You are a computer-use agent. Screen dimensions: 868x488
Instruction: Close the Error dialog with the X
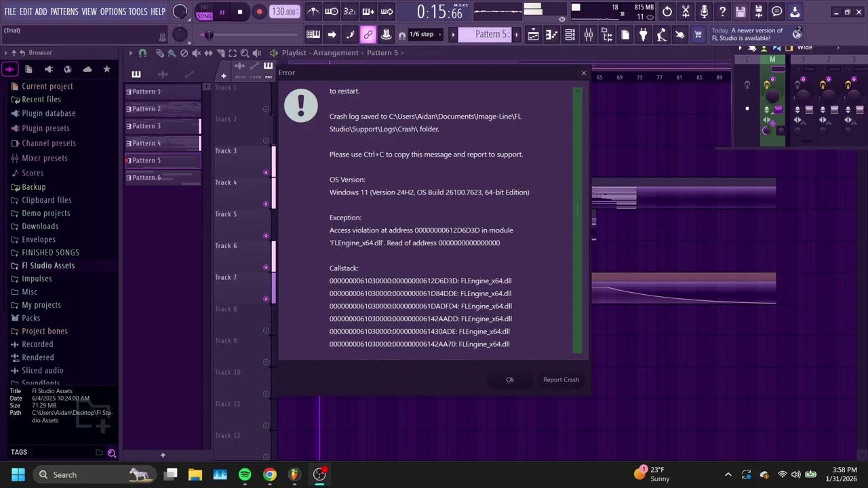pyautogui.click(x=583, y=73)
